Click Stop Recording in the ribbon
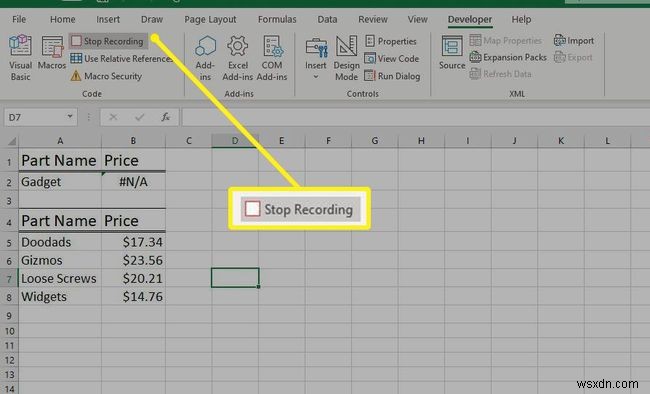650x394 pixels. tap(108, 41)
